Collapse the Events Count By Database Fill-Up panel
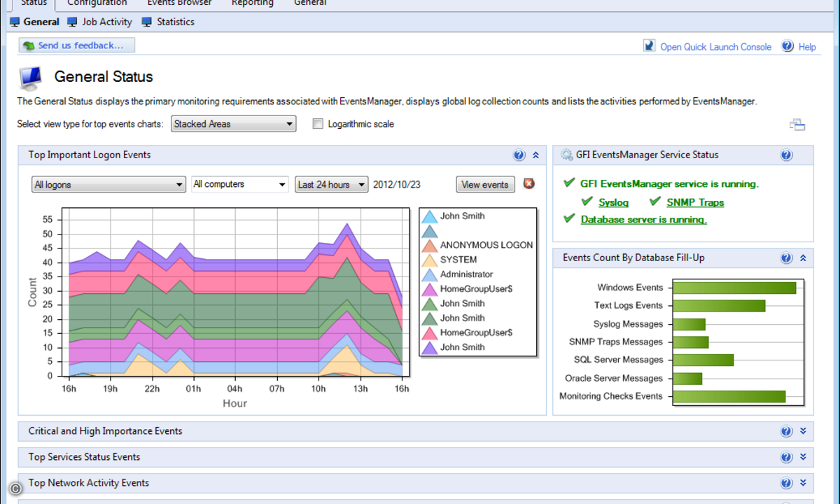Image resolution: width=840 pixels, height=504 pixels. tap(803, 258)
